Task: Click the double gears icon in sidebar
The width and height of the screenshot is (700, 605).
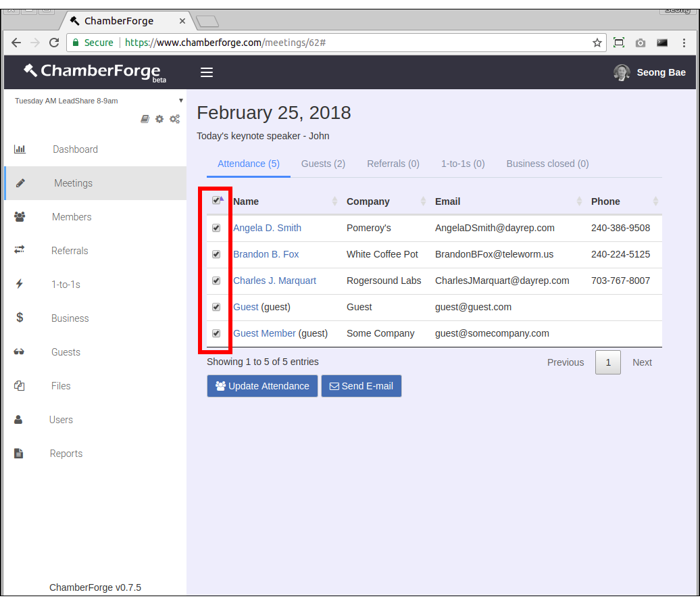Action: pos(174,119)
